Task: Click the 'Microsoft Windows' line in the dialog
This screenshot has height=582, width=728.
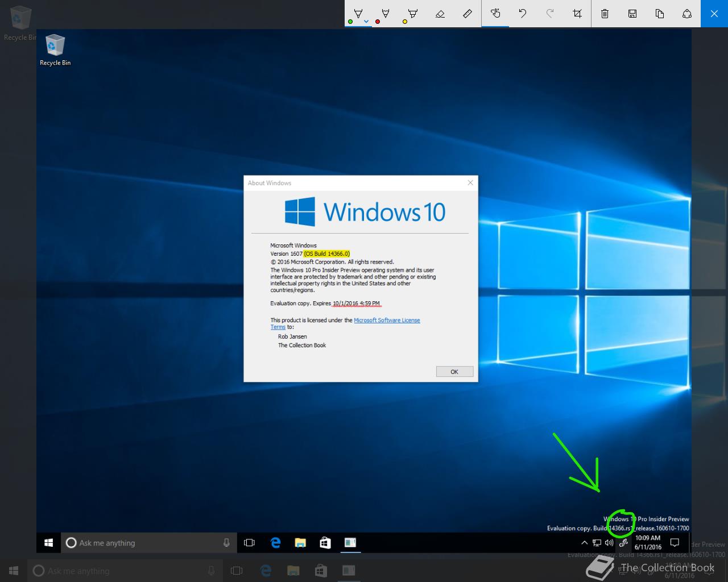Action: (x=293, y=246)
